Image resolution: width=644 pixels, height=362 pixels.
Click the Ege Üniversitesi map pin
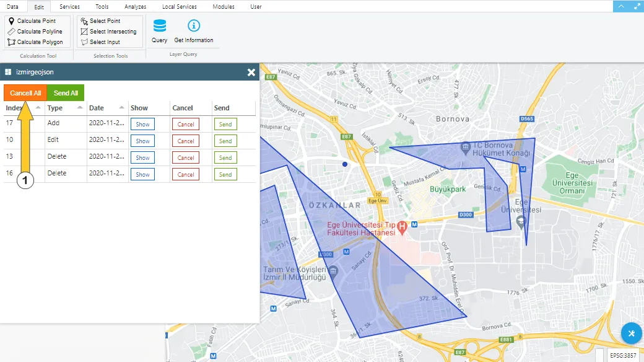[x=521, y=223]
